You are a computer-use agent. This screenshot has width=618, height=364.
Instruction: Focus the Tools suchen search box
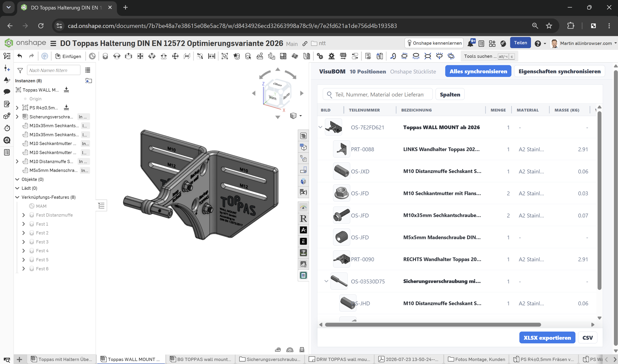(x=489, y=56)
